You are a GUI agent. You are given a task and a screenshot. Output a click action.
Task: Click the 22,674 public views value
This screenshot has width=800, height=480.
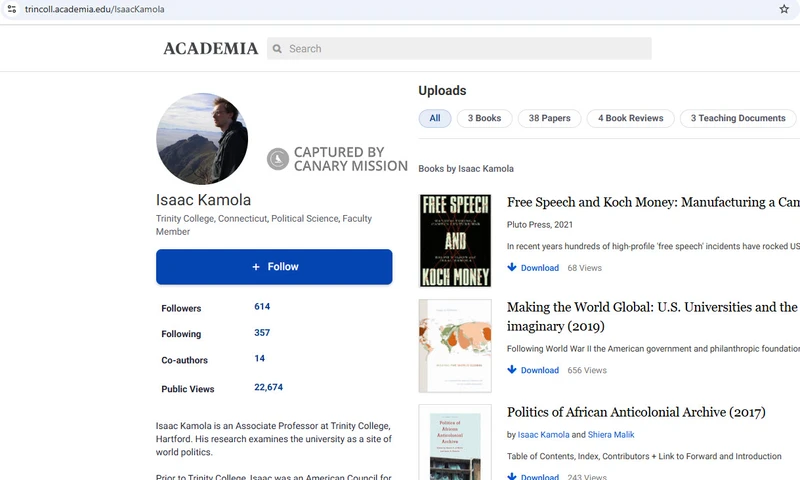point(268,387)
